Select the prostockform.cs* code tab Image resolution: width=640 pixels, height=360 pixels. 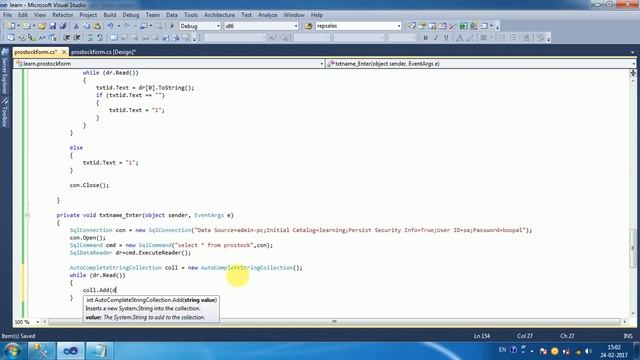36,52
